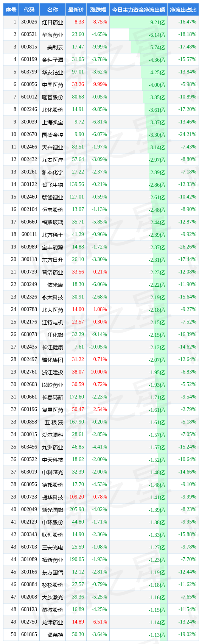
Task: Select stock name 复星医药
Action: pos(53,410)
